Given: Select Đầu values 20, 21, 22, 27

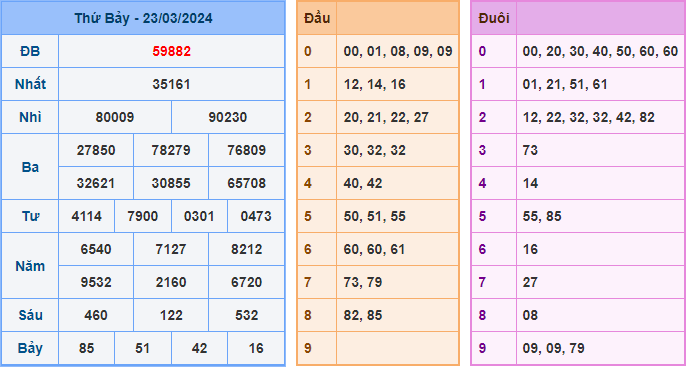Looking at the screenshot, I should 386,117.
